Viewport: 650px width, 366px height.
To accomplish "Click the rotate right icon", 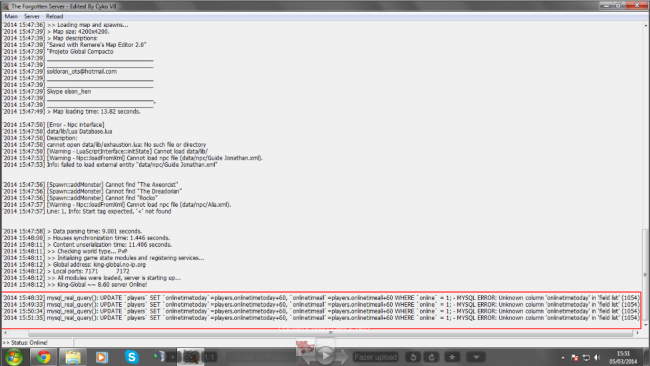I will click(431, 357).
